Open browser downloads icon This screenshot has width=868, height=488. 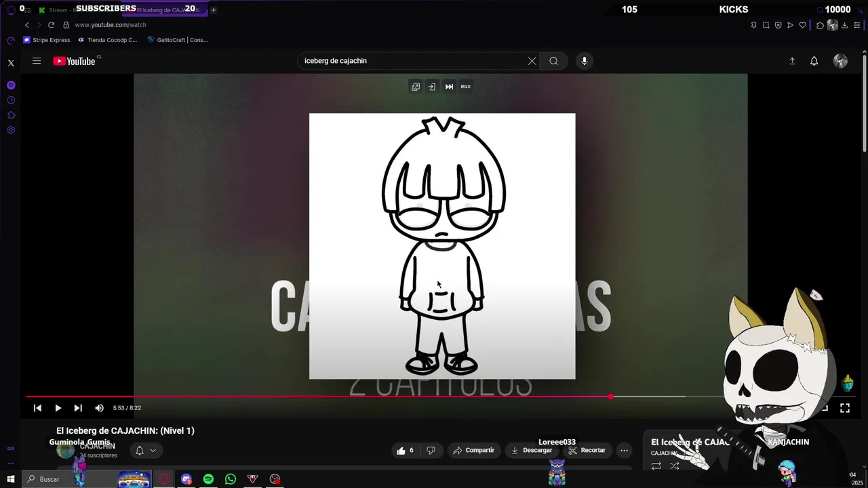pos(844,25)
